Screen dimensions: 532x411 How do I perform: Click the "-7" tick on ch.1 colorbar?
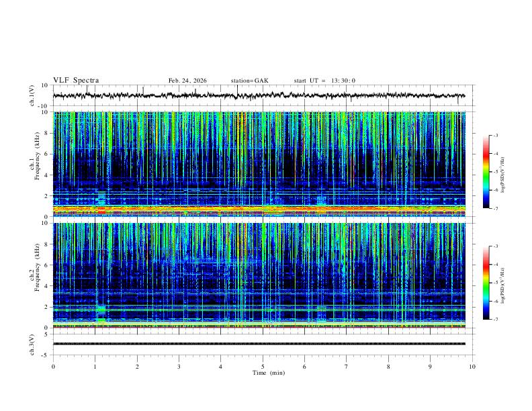496,208
